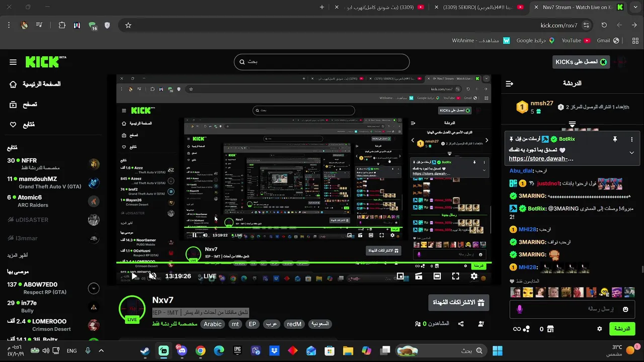Click the gifted subs button

[x=458, y=303]
